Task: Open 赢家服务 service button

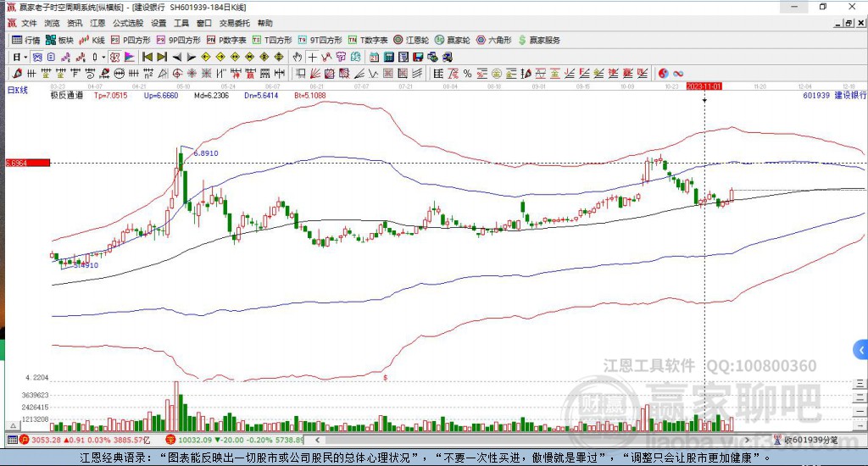Action: click(539, 40)
